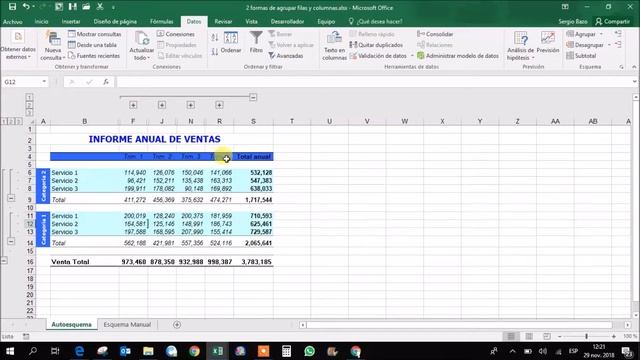Switch to the Insertar tab
This screenshot has width=640, height=360.
[x=71, y=22]
